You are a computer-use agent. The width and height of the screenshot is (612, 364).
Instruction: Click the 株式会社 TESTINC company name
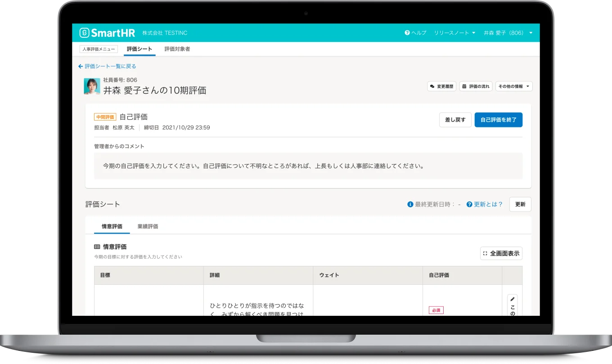coord(165,33)
